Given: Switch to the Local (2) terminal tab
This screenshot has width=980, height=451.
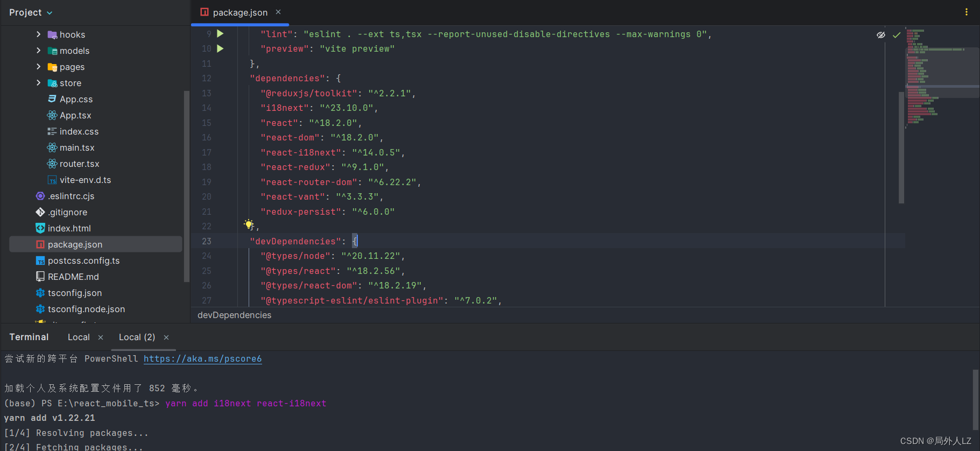Looking at the screenshot, I should point(137,337).
